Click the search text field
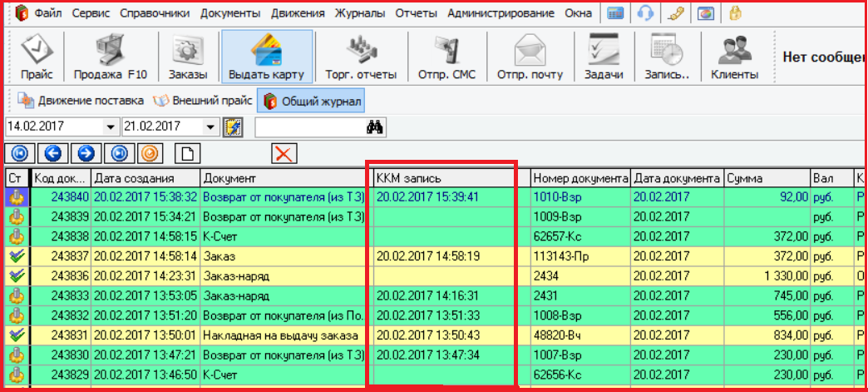Viewport: 868px width, 392px height. pyautogui.click(x=308, y=127)
